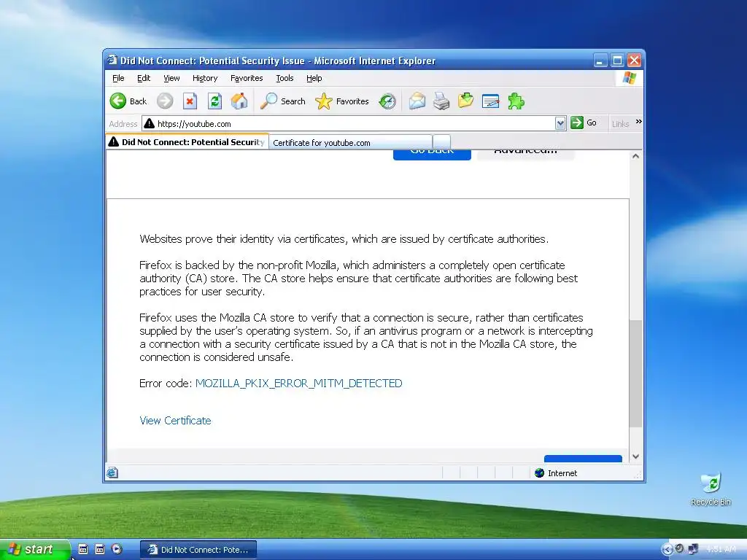Click the Links toolbar label

[x=620, y=124]
